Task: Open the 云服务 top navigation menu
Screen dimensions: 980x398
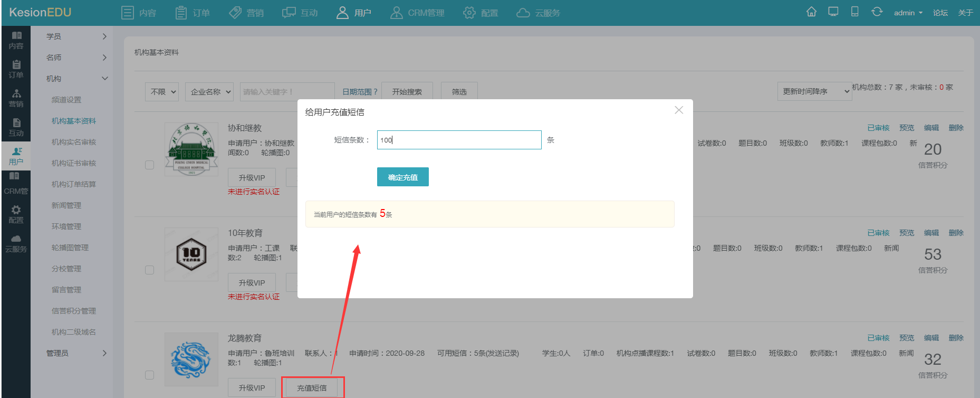Action: pyautogui.click(x=538, y=13)
